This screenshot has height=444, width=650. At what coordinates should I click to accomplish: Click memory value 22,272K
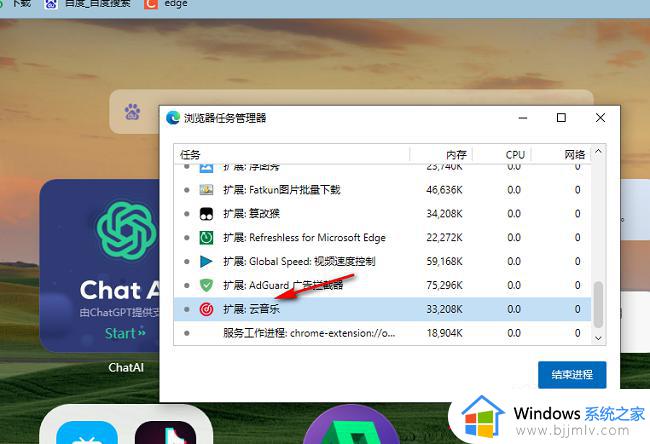pyautogui.click(x=444, y=238)
